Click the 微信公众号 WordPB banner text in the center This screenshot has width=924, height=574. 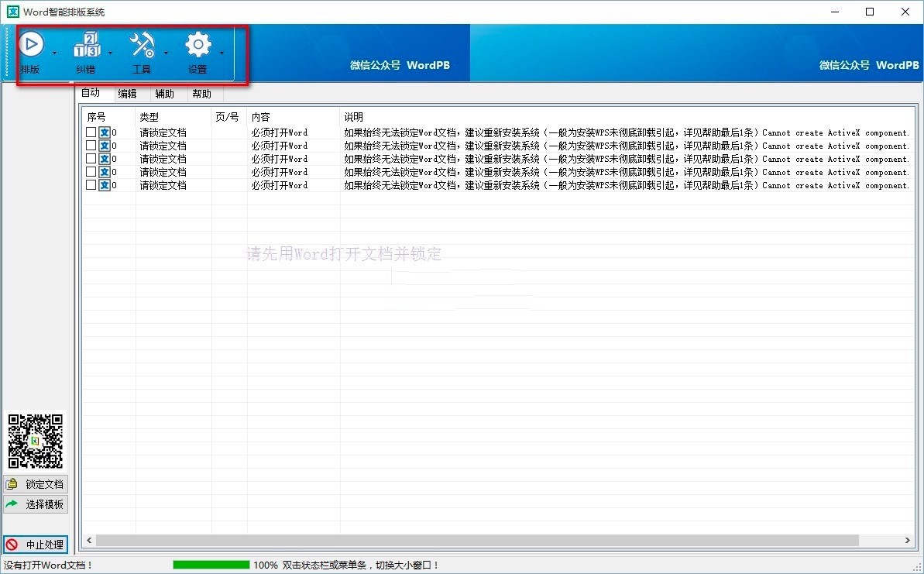tap(400, 65)
